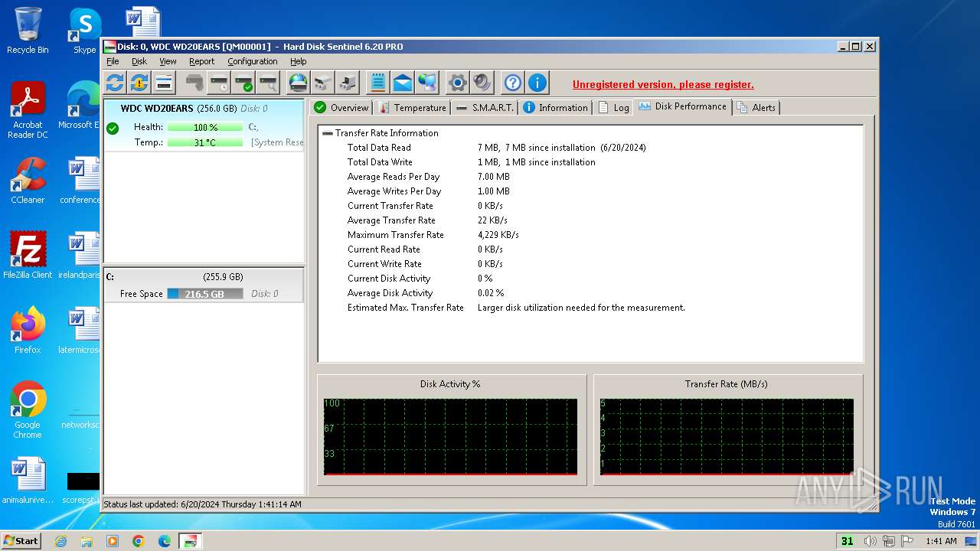The height and width of the screenshot is (551, 980).
Task: Click the CCleaner desktop icon
Action: (x=28, y=181)
